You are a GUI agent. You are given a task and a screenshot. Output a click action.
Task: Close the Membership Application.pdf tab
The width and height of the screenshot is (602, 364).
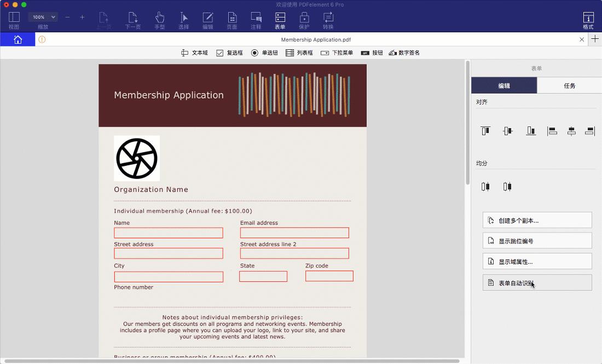click(x=582, y=39)
